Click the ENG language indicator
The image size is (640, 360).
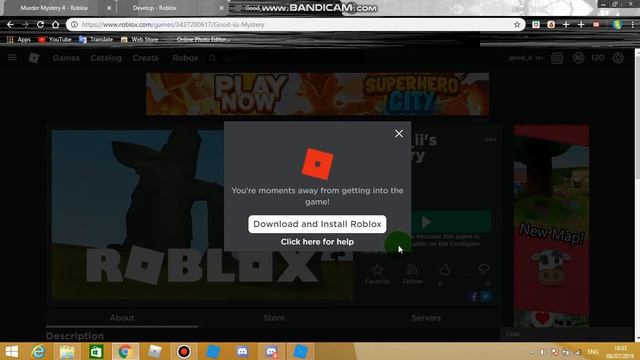[593, 352]
